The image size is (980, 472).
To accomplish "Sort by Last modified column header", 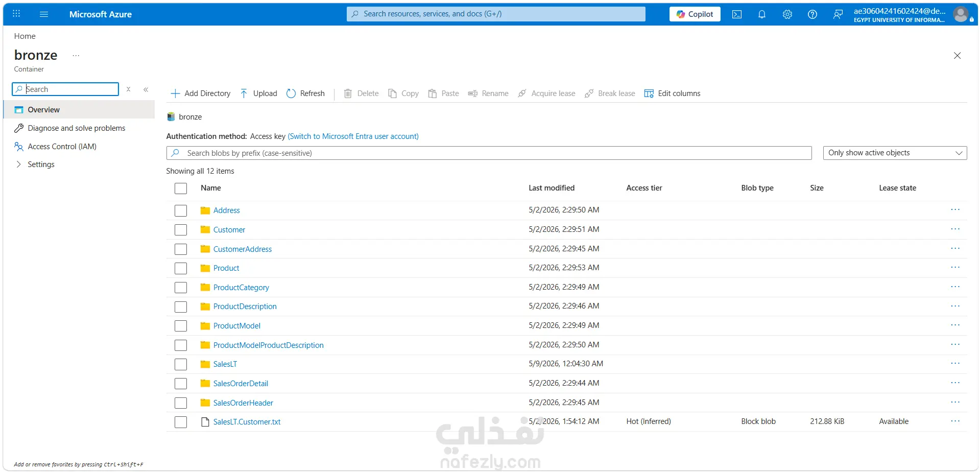I will [552, 188].
